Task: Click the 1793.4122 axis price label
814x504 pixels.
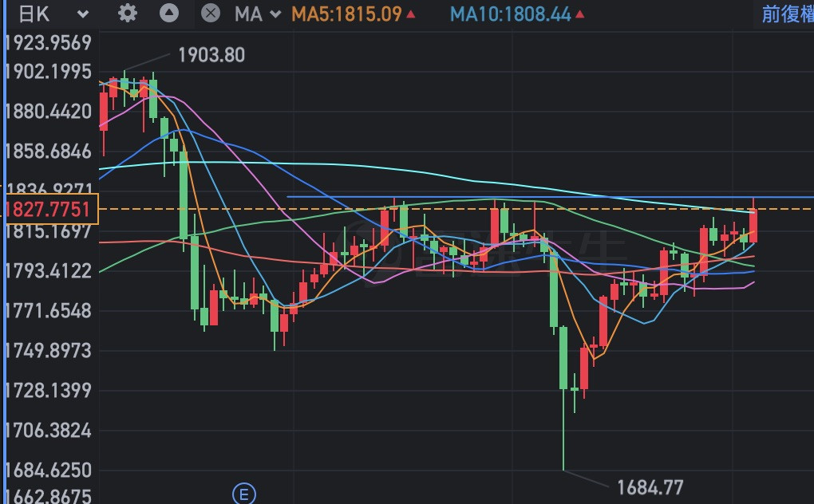Action: pyautogui.click(x=49, y=270)
